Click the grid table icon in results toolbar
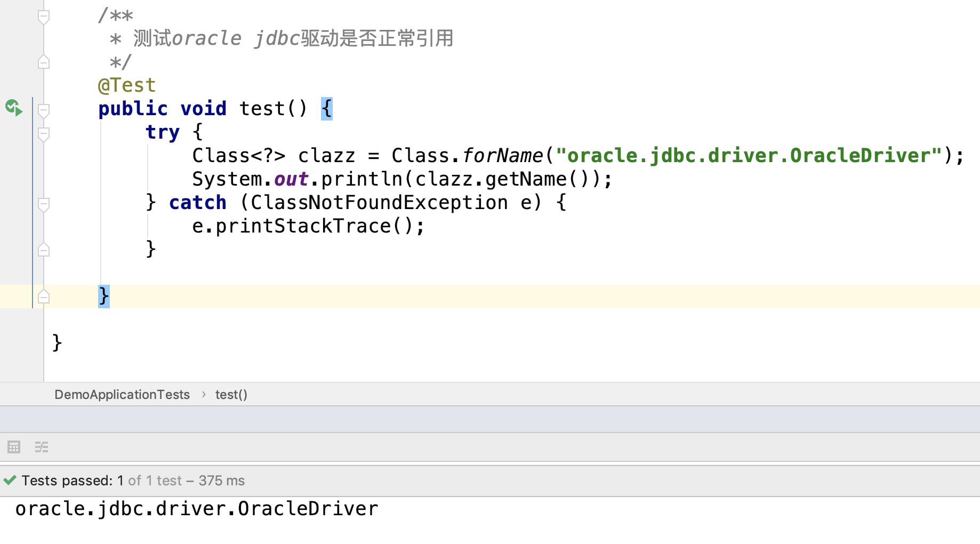 (x=14, y=447)
